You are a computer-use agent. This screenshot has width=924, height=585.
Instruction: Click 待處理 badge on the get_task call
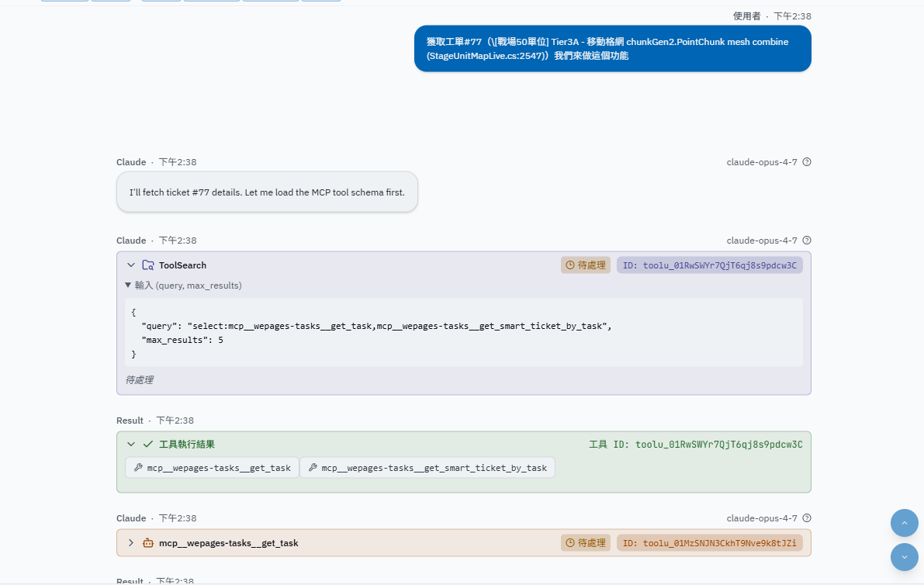coord(585,542)
